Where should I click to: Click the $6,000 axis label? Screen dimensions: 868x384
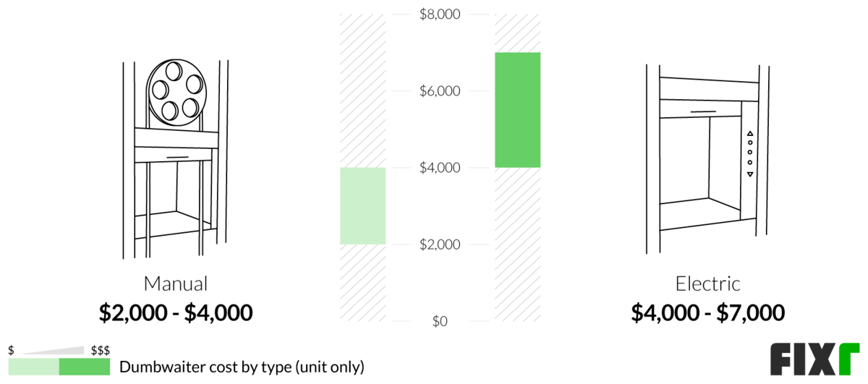pos(440,91)
